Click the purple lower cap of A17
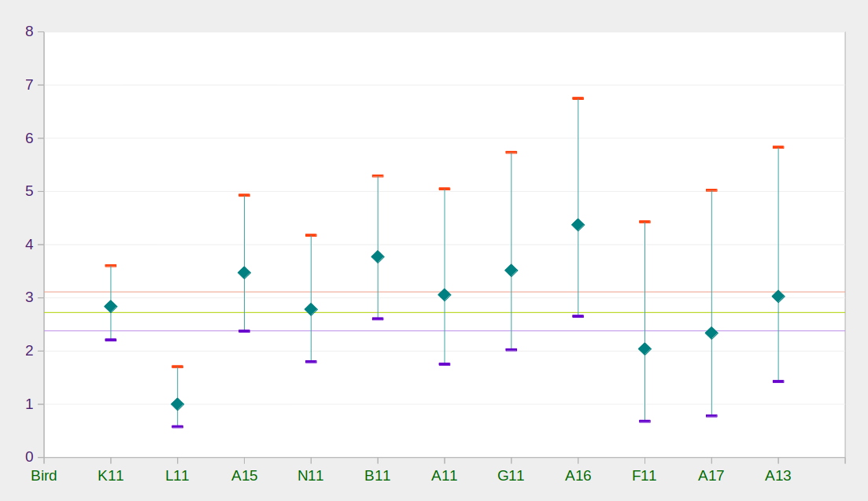Viewport: 868px width, 501px height. coord(711,415)
